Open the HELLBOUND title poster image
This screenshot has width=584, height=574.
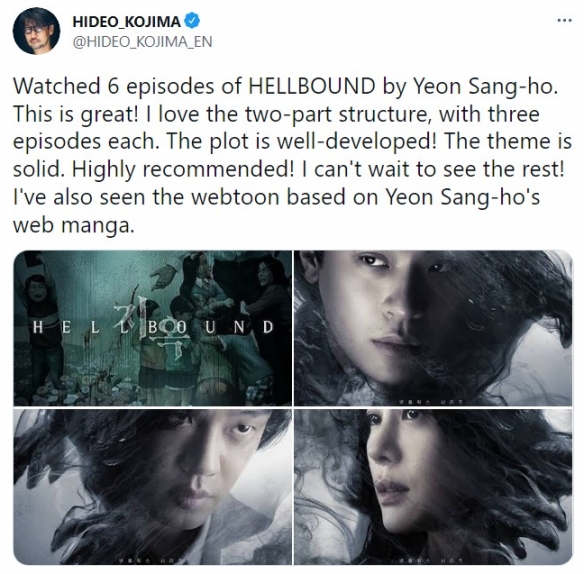pos(153,328)
